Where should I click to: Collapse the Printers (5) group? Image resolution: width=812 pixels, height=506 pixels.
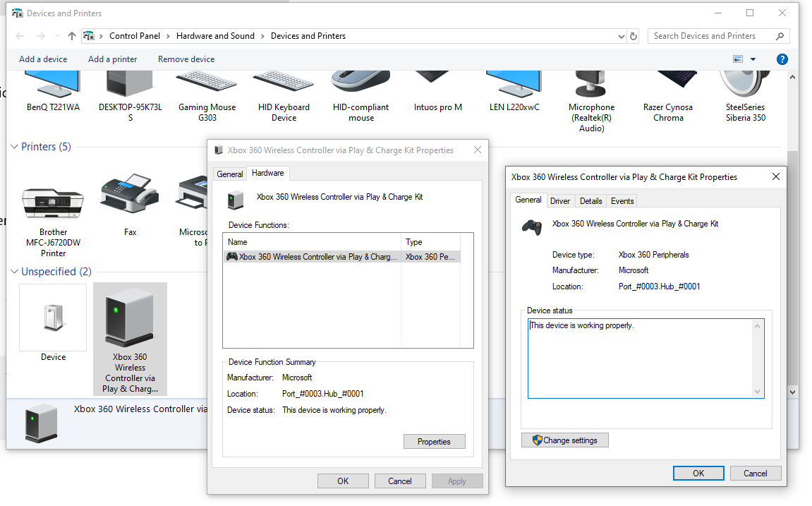[x=15, y=147]
